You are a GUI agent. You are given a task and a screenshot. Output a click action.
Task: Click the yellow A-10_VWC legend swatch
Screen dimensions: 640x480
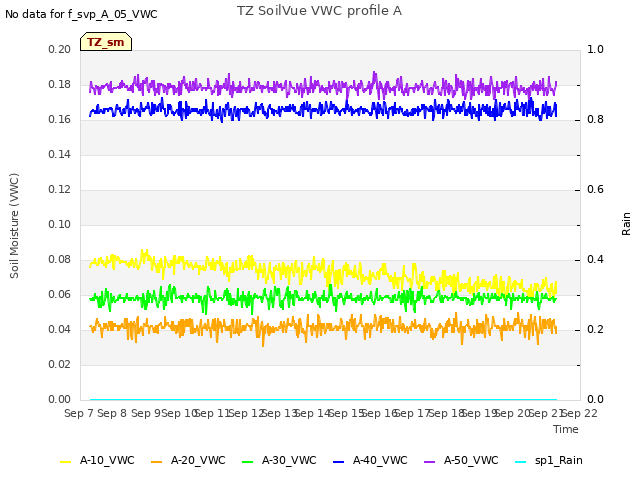66,461
